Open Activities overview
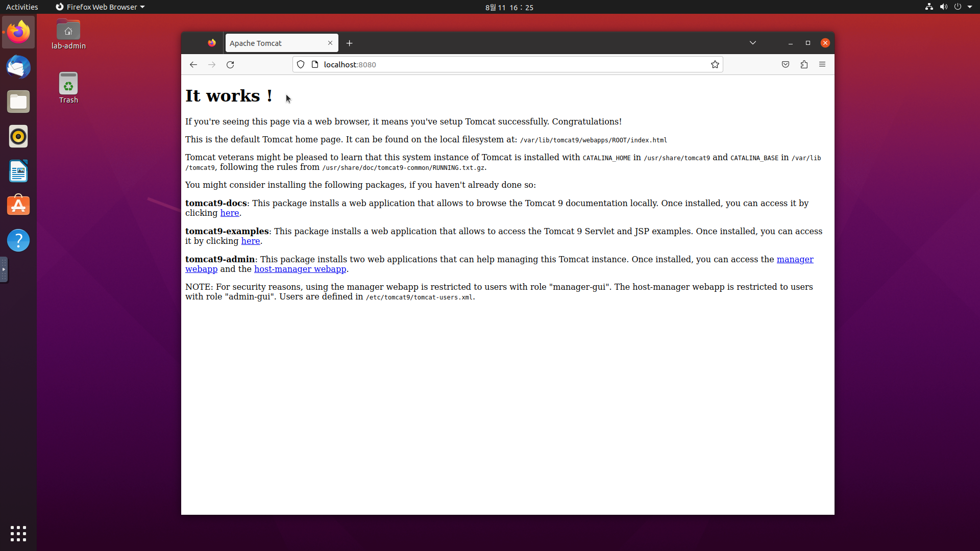This screenshot has height=551, width=980. click(x=22, y=7)
